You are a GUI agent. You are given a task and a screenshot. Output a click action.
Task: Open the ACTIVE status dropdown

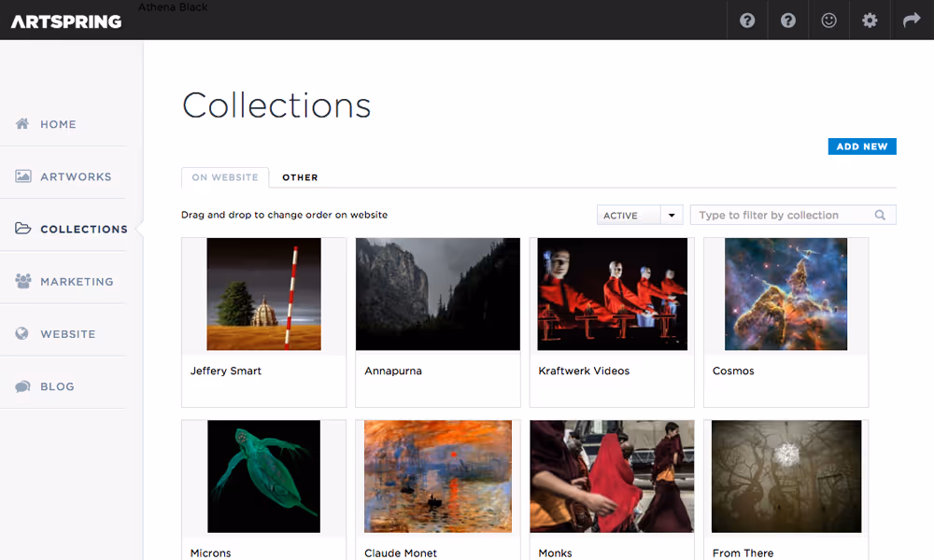(639, 215)
